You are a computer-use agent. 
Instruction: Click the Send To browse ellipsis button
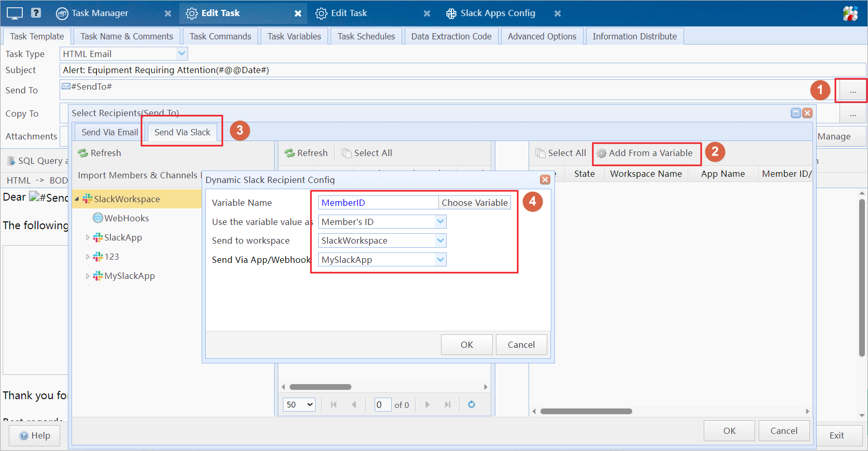click(852, 91)
